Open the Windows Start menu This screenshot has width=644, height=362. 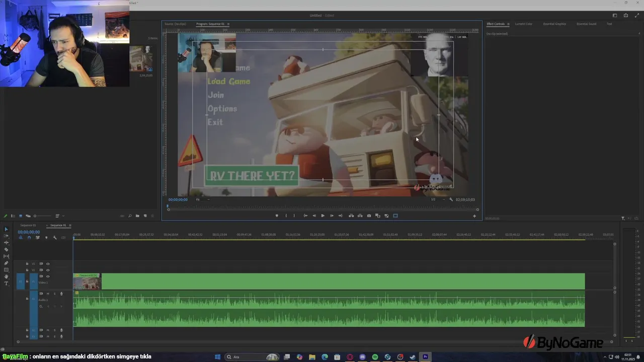click(x=218, y=357)
